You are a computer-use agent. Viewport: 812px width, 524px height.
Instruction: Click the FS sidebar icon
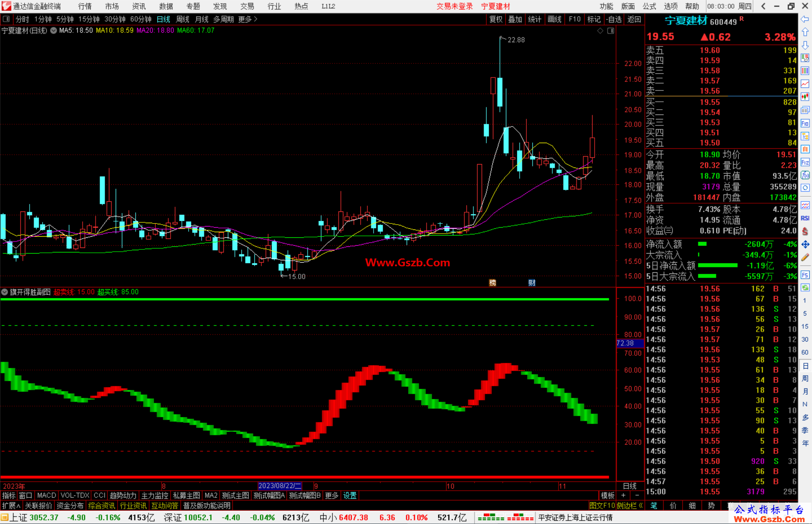coord(805,275)
